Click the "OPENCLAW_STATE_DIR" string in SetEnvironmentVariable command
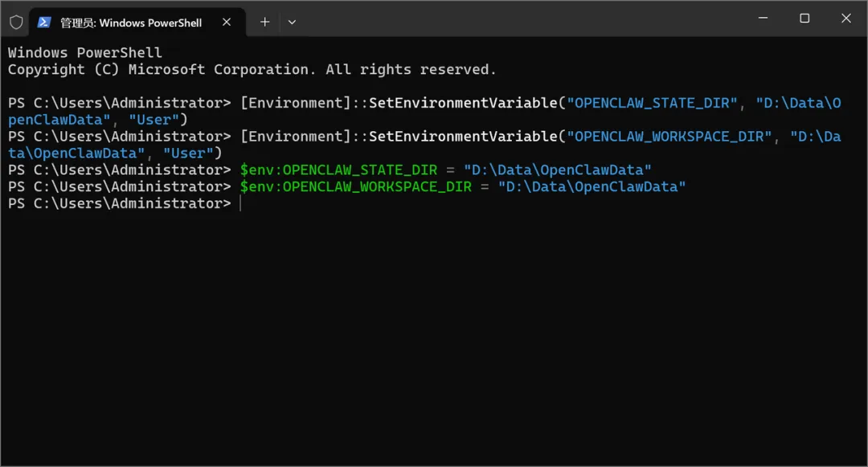The image size is (868, 467). click(x=652, y=103)
